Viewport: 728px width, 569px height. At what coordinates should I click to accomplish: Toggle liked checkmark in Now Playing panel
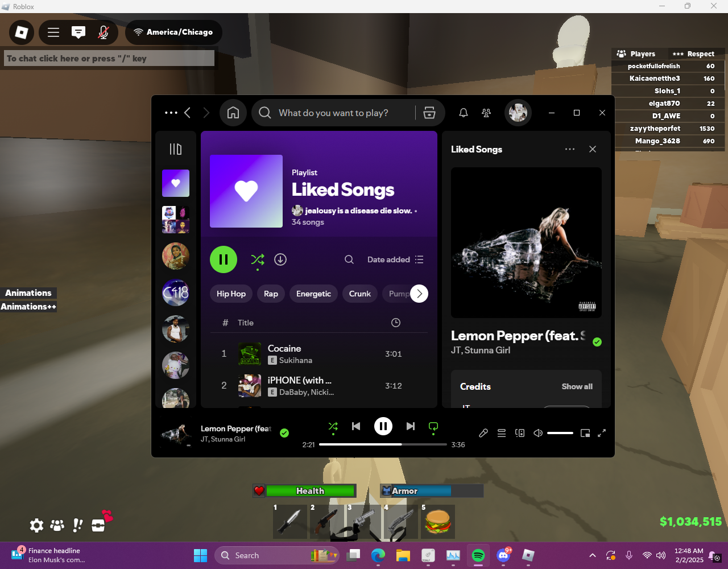click(597, 342)
